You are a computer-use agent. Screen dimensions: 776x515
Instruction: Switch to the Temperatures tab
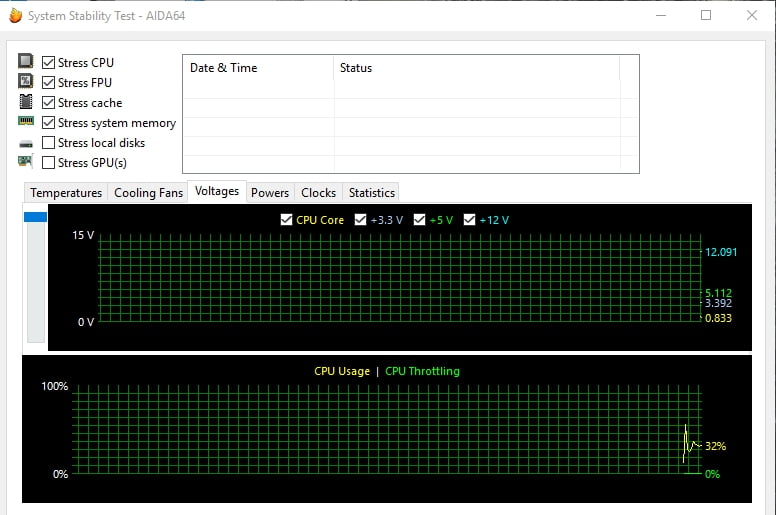66,192
